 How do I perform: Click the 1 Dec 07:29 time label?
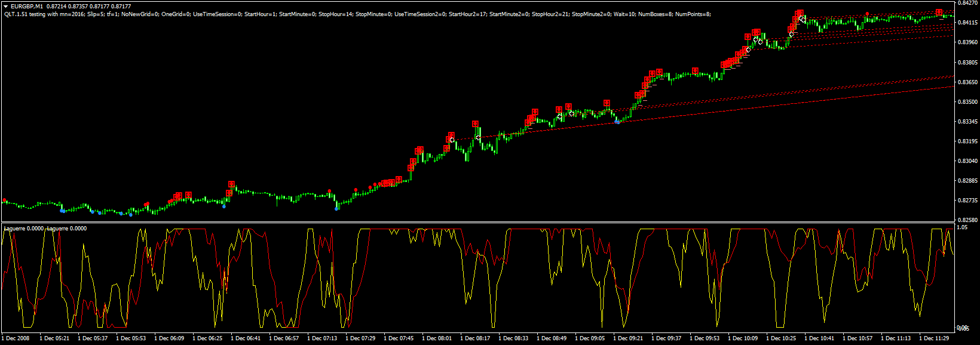click(360, 338)
